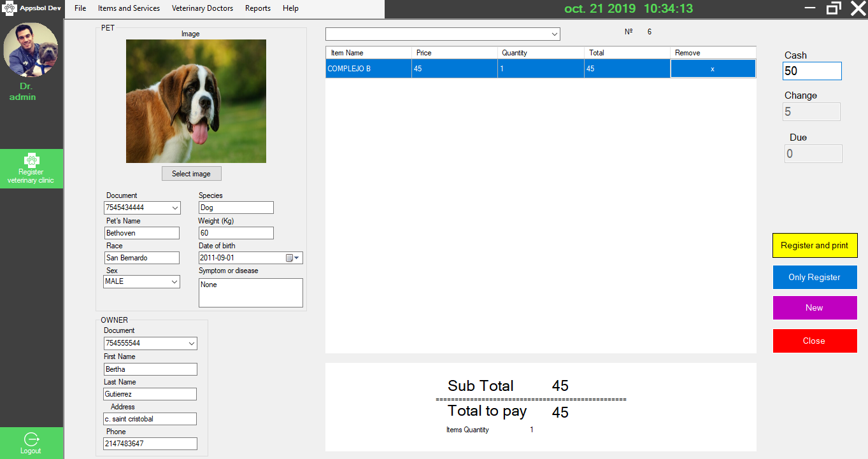Viewport: 868px width, 459px height.
Task: Open the owner's Document dropdown
Action: click(190, 343)
